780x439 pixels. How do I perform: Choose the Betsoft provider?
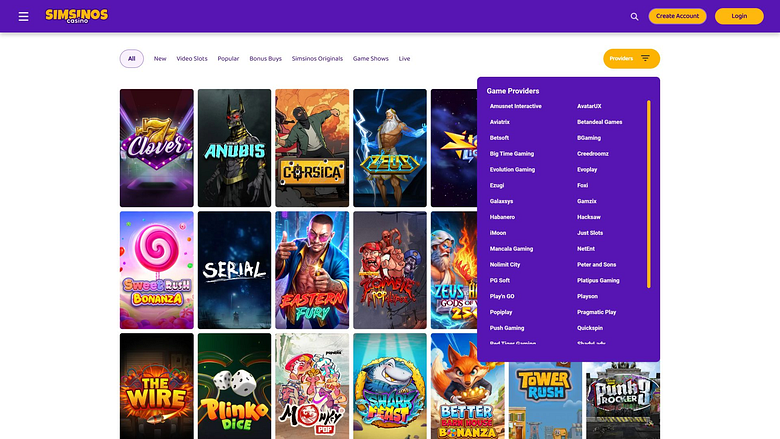pos(499,138)
